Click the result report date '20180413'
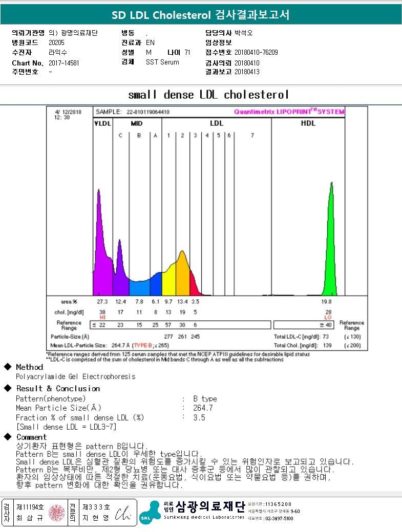Screen dimensions: 402x532 click(247, 72)
